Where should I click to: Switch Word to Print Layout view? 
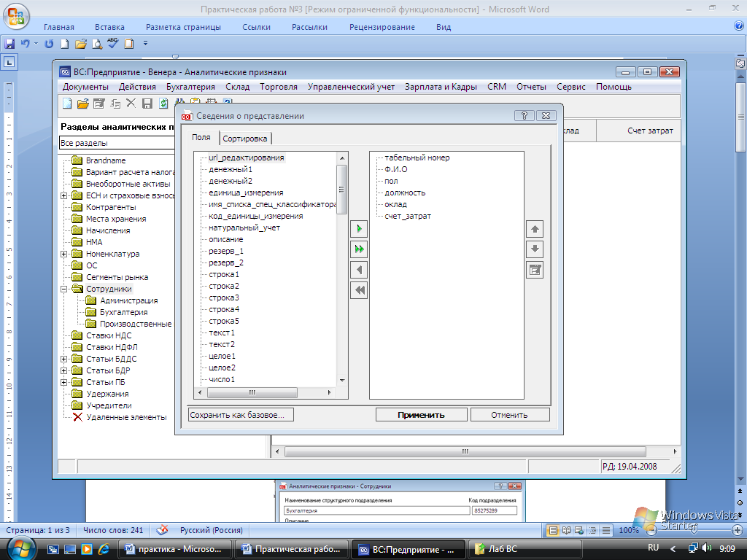(x=553, y=530)
